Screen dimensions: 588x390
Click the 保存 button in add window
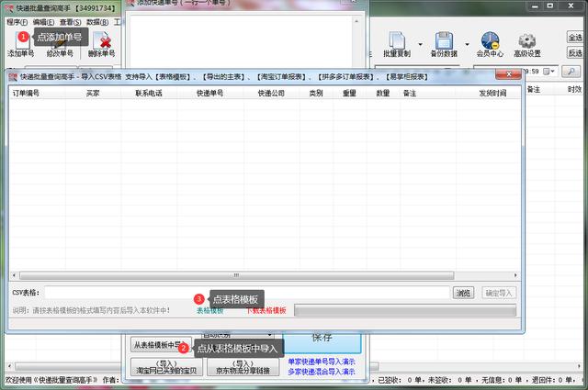pos(322,341)
